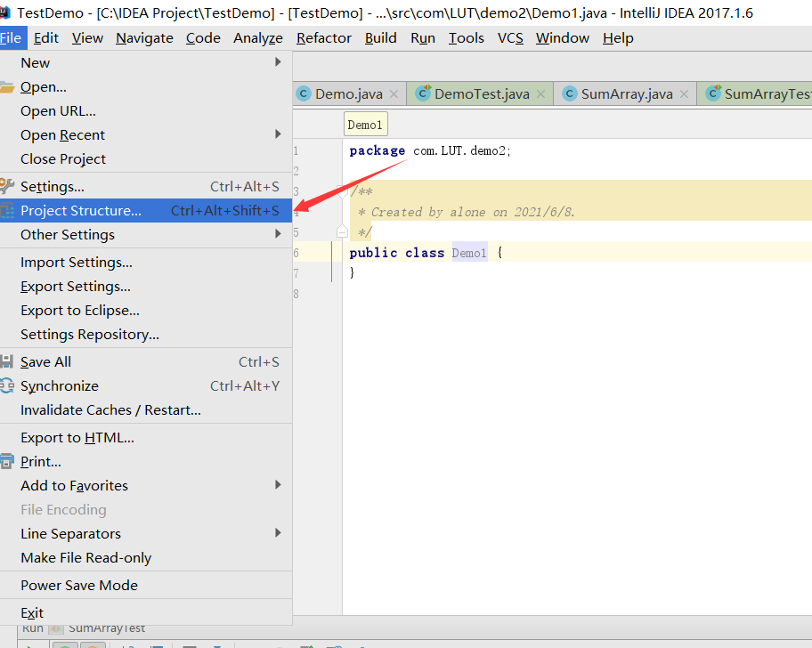Click the Demo1 class name in code
The image size is (812, 648).
click(469, 253)
